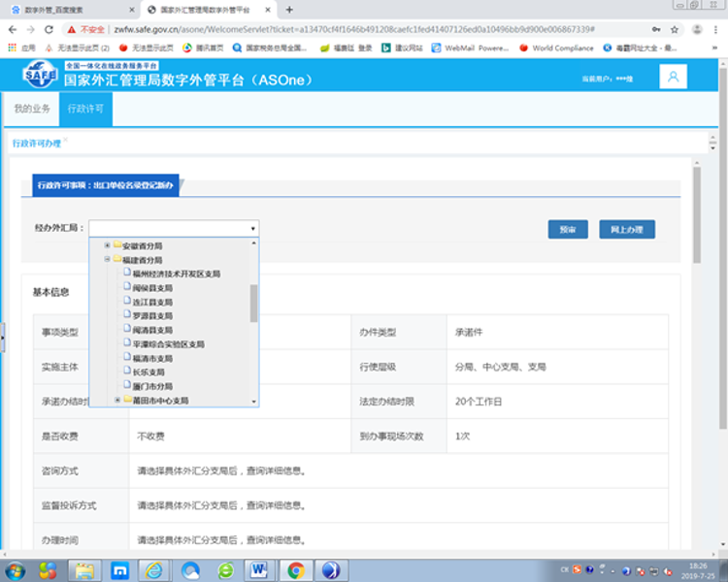Open Word from the Windows taskbar
728x582 pixels.
[259, 569]
